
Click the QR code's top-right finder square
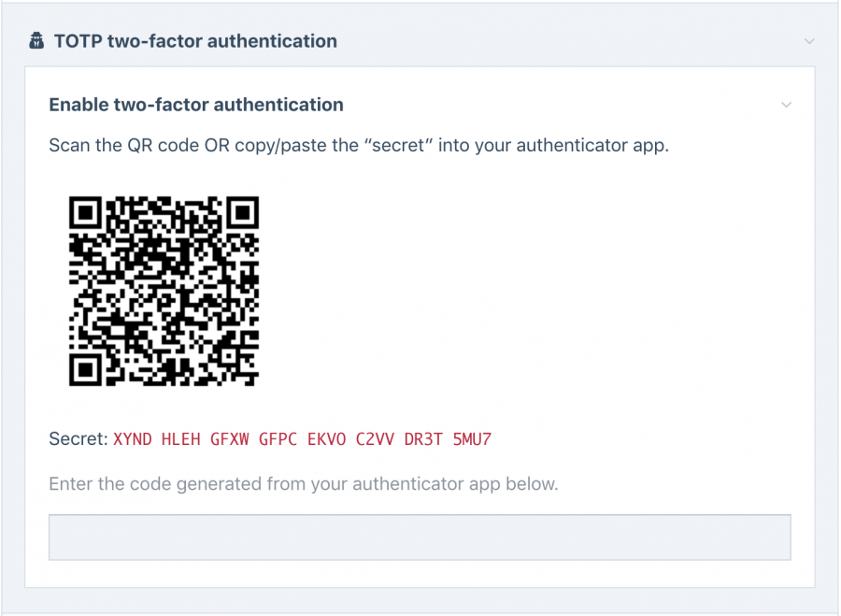243,212
